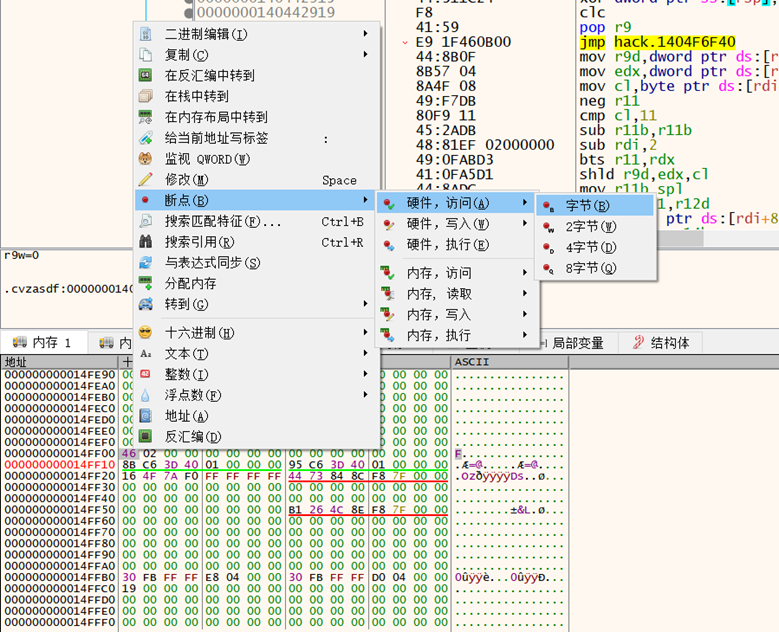Choose 4字节(D) hardware breakpoint size
This screenshot has height=632, width=779.
point(590,247)
